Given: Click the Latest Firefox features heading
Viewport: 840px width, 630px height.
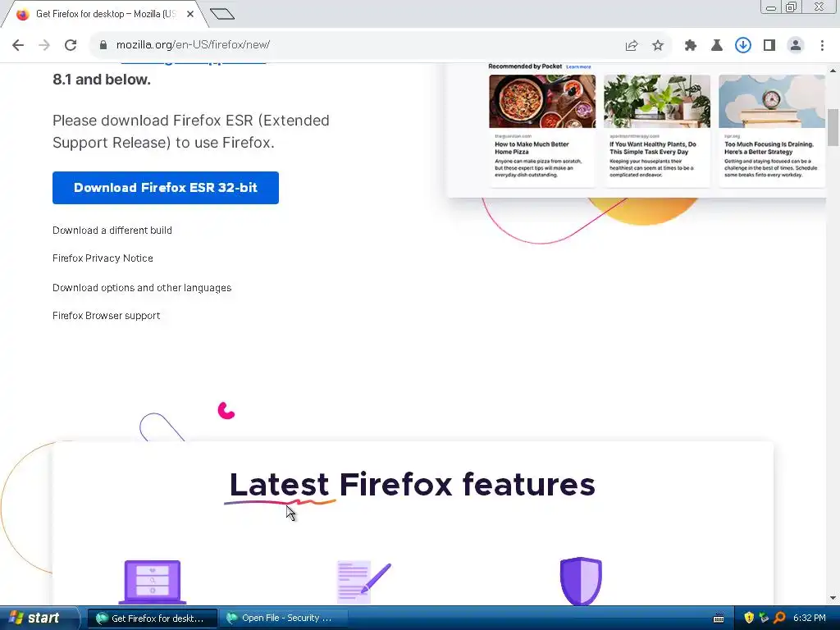Looking at the screenshot, I should [412, 484].
